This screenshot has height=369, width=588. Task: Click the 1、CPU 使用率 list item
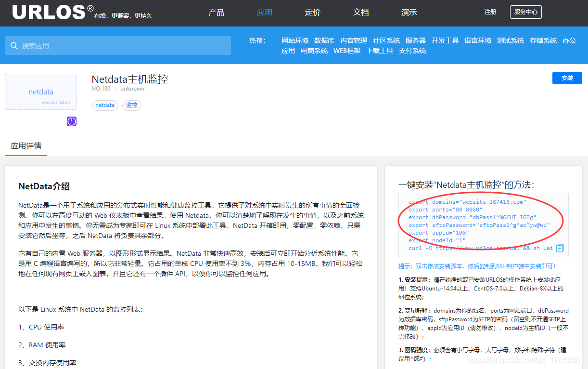(x=41, y=327)
